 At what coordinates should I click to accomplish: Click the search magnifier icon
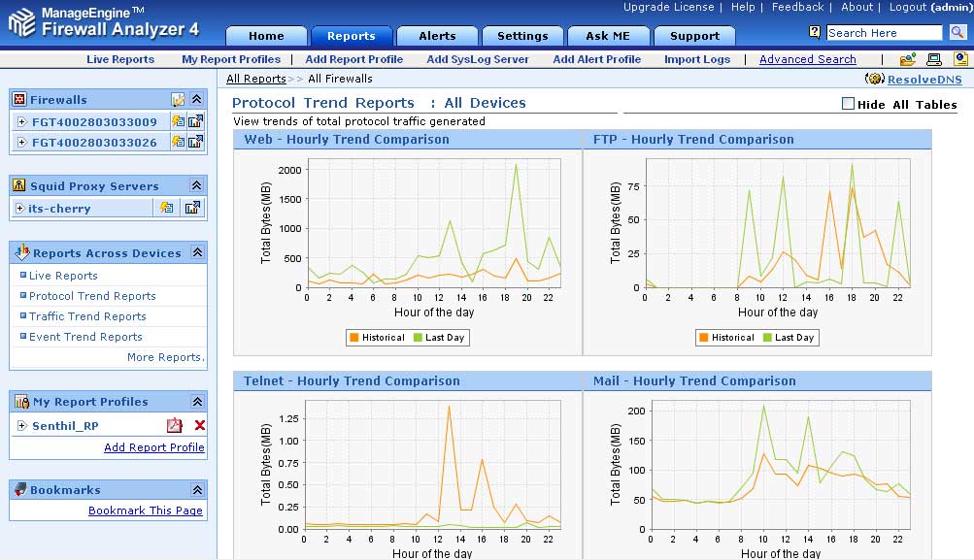957,33
